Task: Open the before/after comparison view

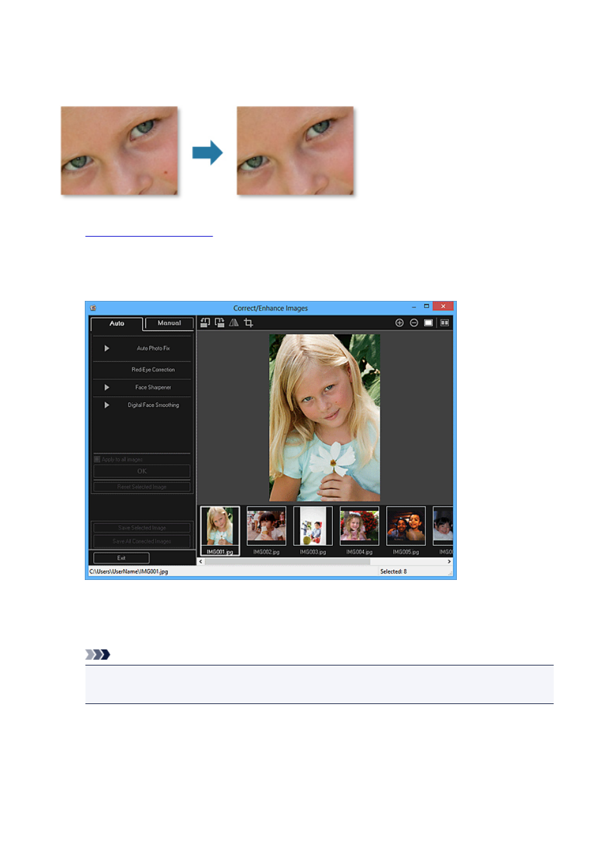Action: (x=445, y=323)
